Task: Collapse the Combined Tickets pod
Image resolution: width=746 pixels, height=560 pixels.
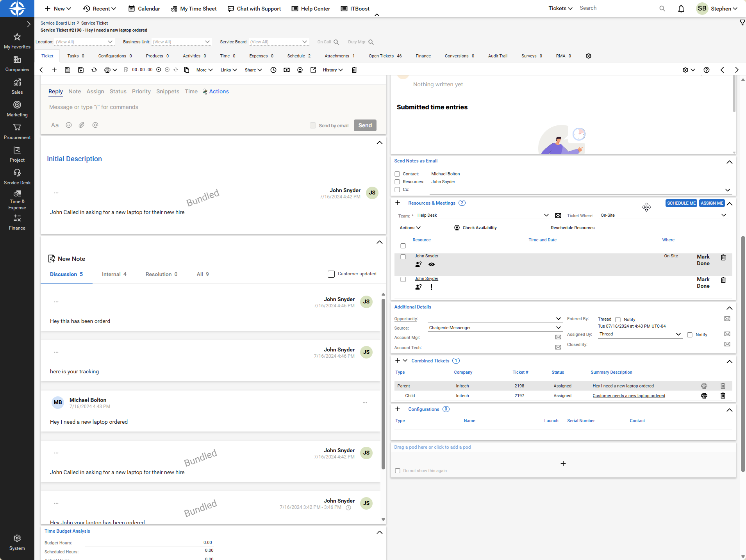Action: [x=729, y=362]
